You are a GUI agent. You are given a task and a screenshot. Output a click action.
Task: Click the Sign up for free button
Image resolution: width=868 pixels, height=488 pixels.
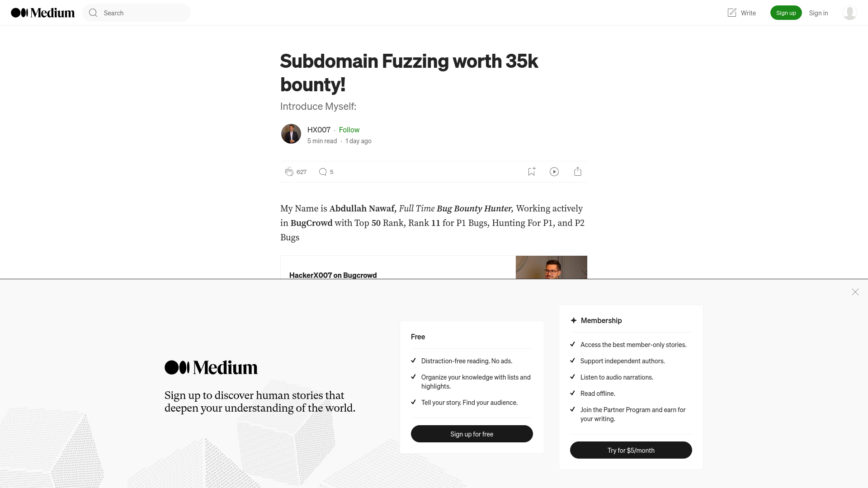(472, 434)
